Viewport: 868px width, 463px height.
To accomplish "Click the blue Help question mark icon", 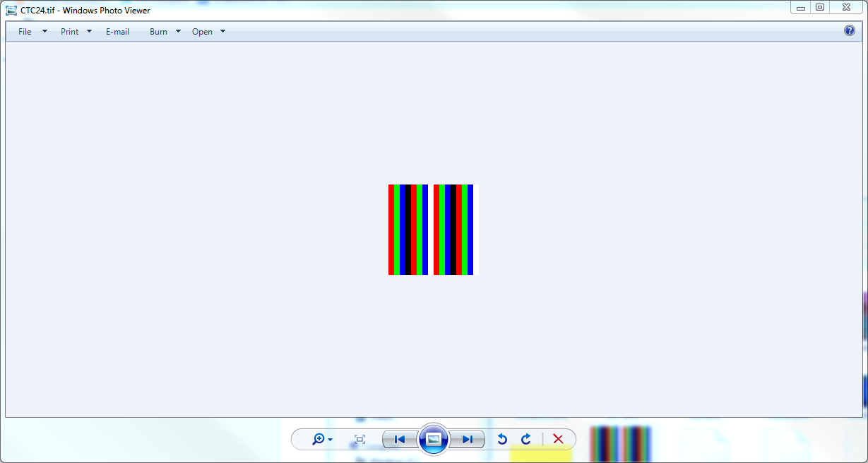I will [x=850, y=30].
